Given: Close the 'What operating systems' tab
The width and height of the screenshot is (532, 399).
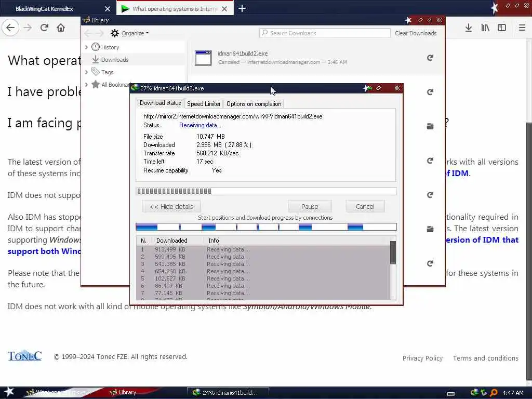Looking at the screenshot, I should [x=224, y=9].
